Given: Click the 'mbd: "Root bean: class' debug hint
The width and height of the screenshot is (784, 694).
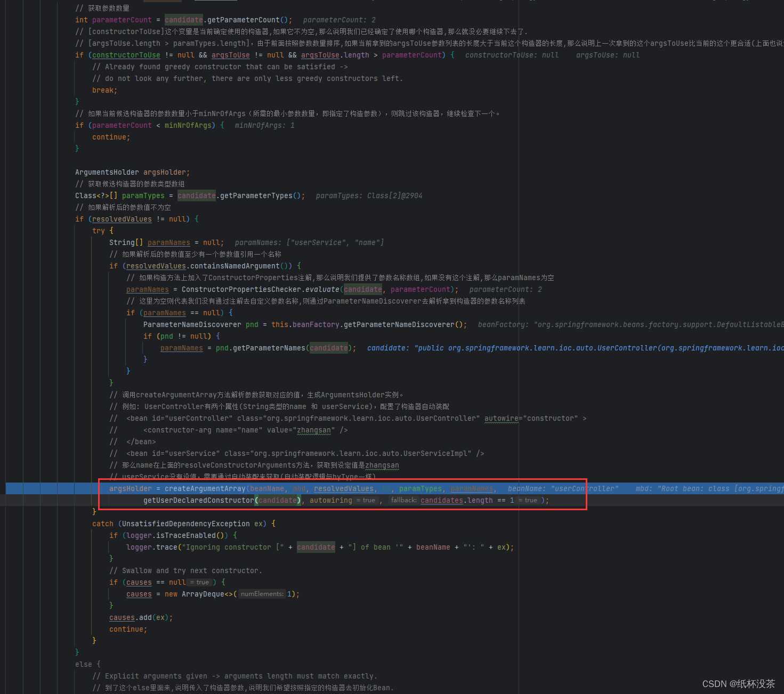Looking at the screenshot, I should (x=709, y=488).
